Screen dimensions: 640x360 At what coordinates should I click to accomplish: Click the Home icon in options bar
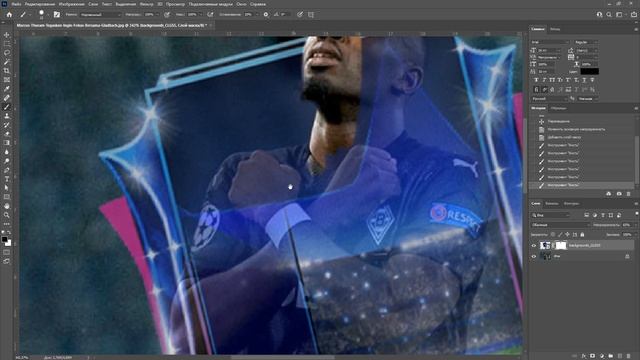[9, 15]
